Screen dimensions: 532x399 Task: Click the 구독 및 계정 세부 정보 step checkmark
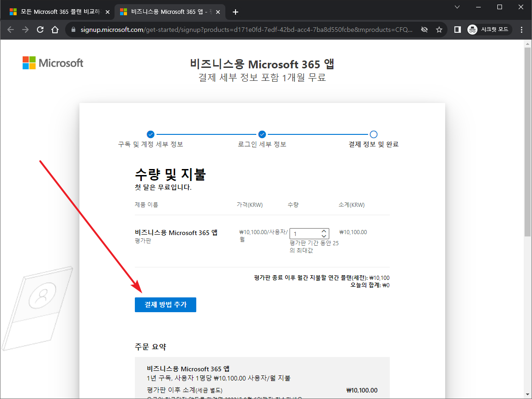150,134
